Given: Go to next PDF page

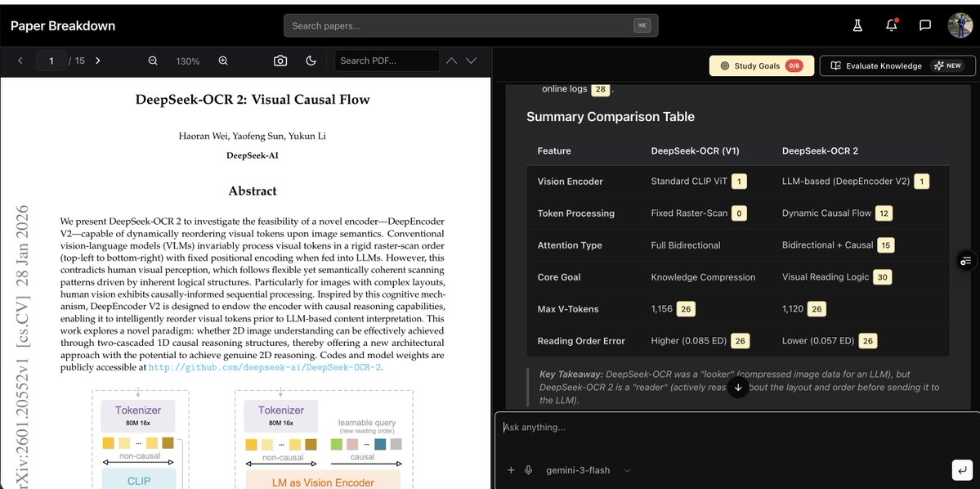Looking at the screenshot, I should pyautogui.click(x=97, y=61).
